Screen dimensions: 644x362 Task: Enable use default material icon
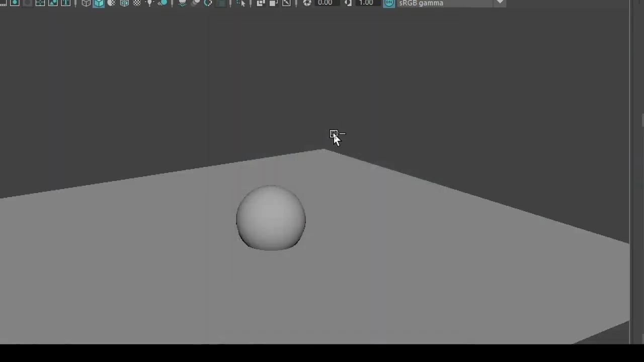pyautogui.click(x=111, y=3)
